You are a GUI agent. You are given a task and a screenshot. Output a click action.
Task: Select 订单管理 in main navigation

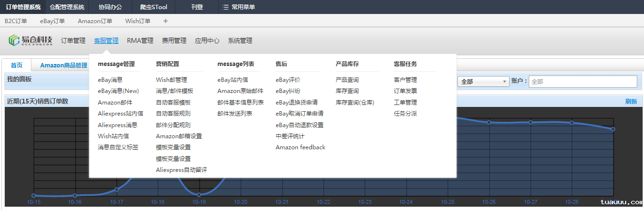coord(73,40)
